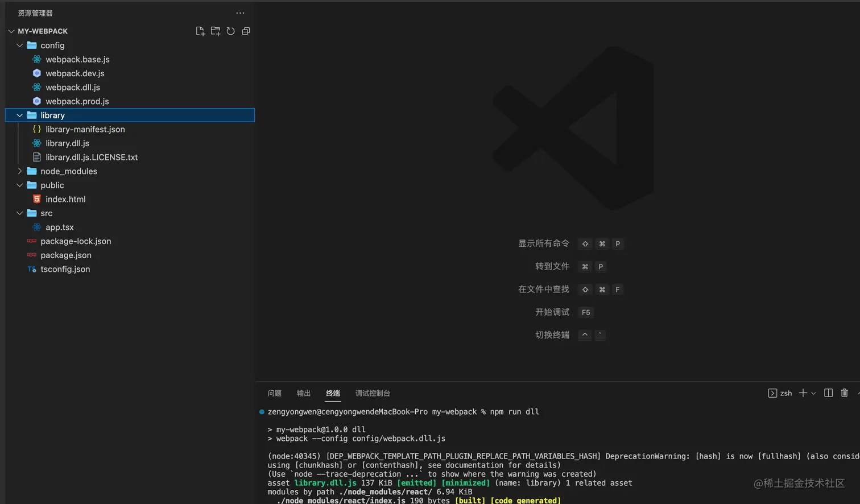Click the src folder icon
The width and height of the screenshot is (860, 504).
click(x=32, y=213)
